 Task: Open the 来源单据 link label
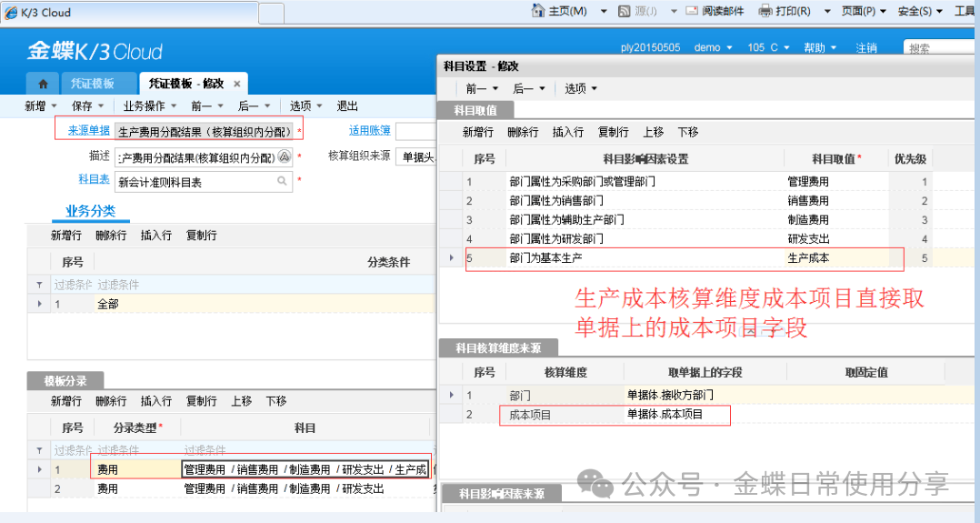[x=89, y=131]
